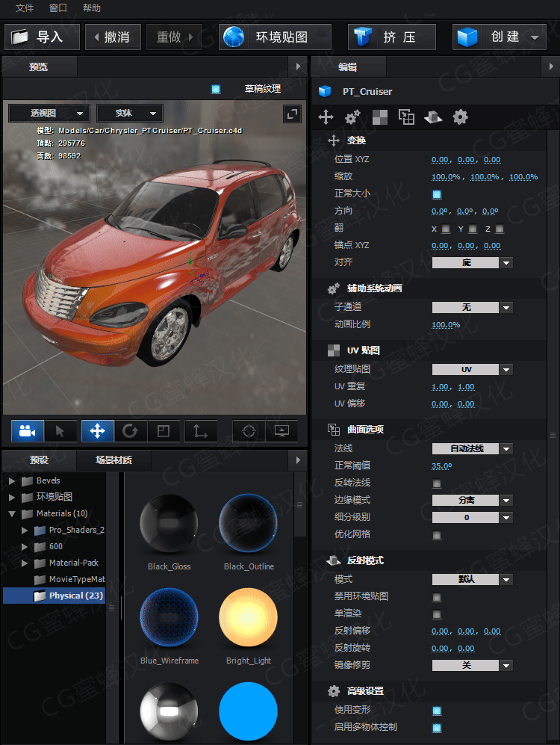Select the Black_Gloss material thumbnail

tap(169, 523)
